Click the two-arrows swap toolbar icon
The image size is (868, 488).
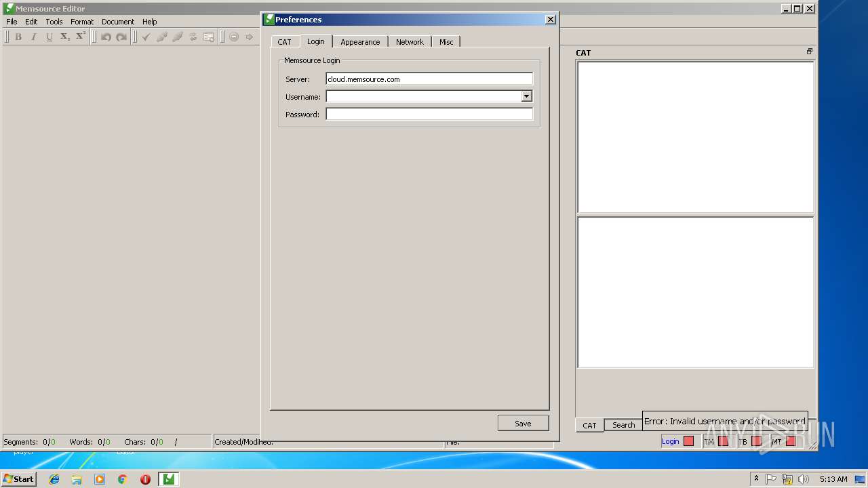click(193, 37)
